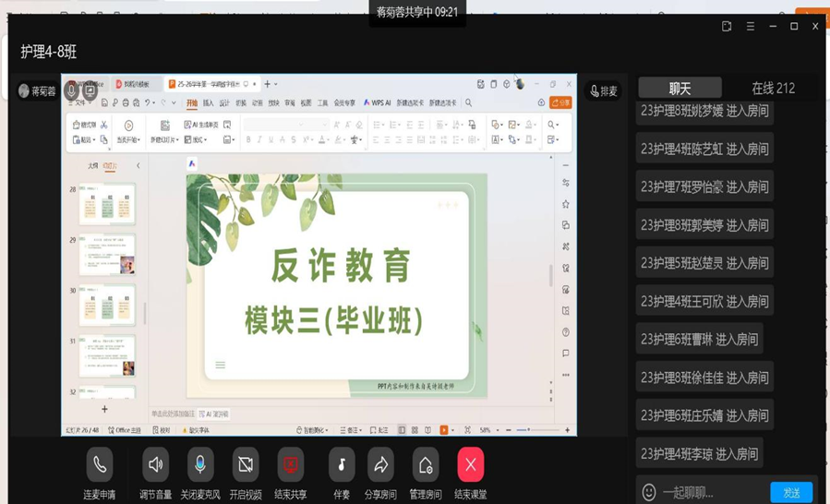
Task: Click the 结束共享 stop sharing icon
Action: [290, 464]
